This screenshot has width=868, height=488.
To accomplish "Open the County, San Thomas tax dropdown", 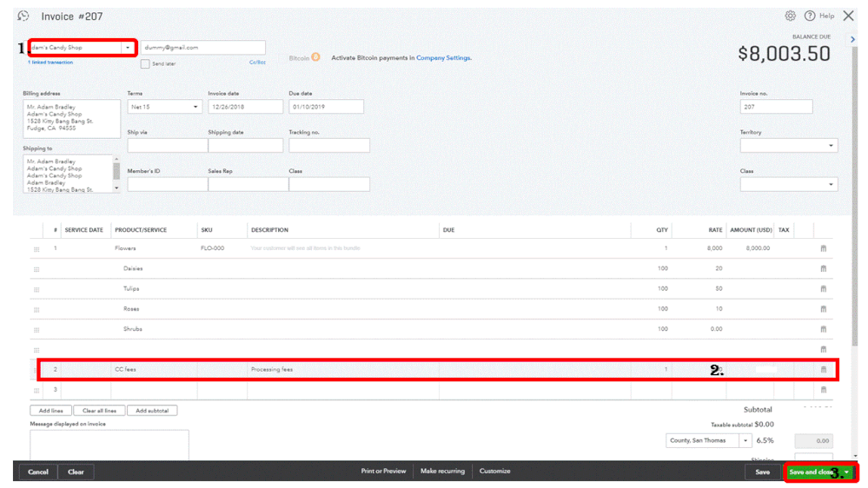I will tap(745, 440).
